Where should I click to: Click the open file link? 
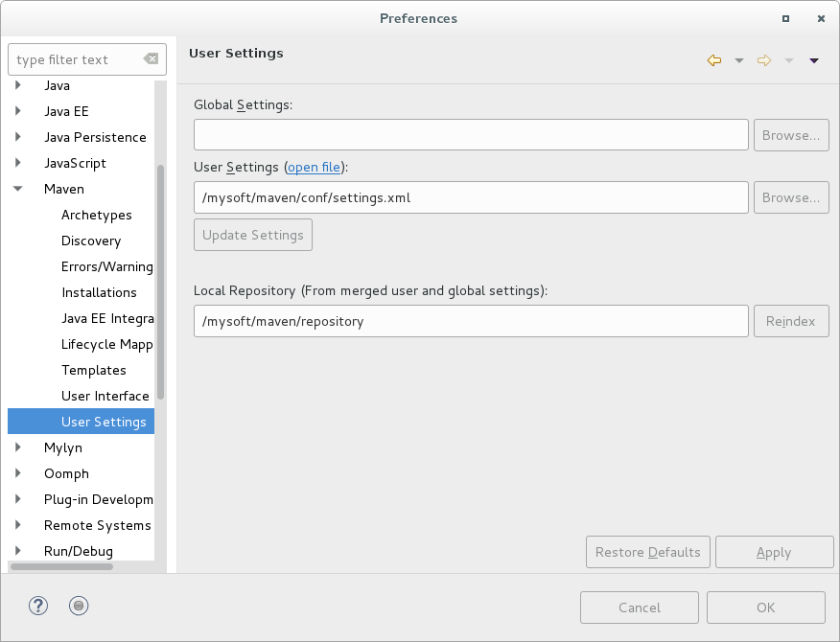(x=314, y=168)
